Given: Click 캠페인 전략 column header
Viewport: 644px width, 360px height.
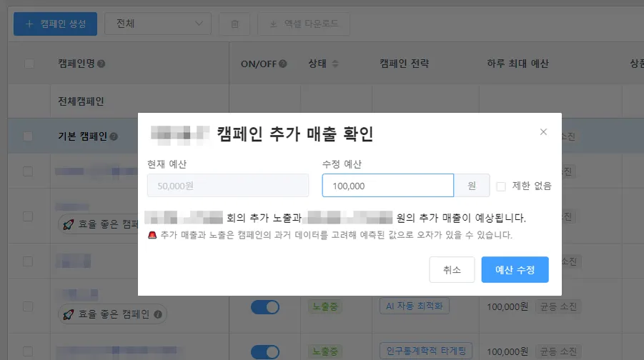Looking at the screenshot, I should 404,64.
